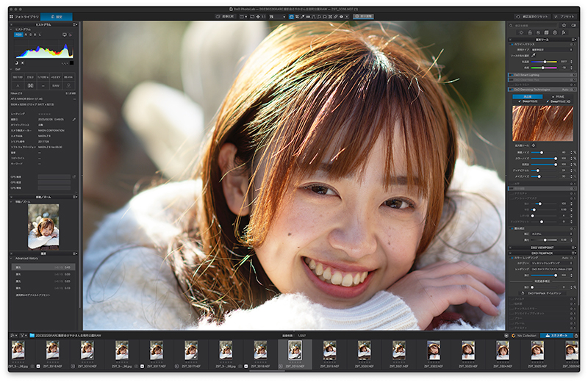Open the white balance setting type dropdown

(552, 49)
